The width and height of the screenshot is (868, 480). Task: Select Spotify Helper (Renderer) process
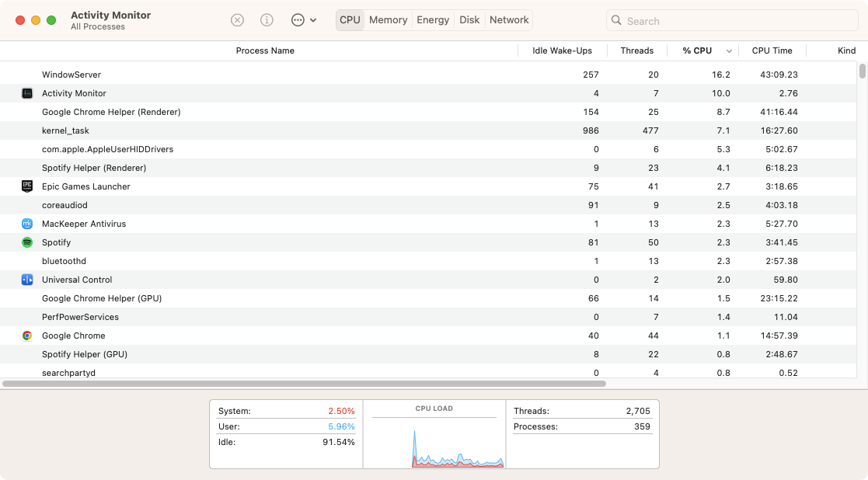tap(94, 168)
